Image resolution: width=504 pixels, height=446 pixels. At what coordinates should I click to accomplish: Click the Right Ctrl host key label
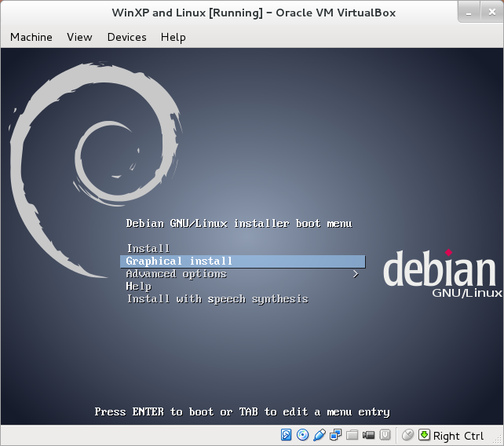(458, 436)
